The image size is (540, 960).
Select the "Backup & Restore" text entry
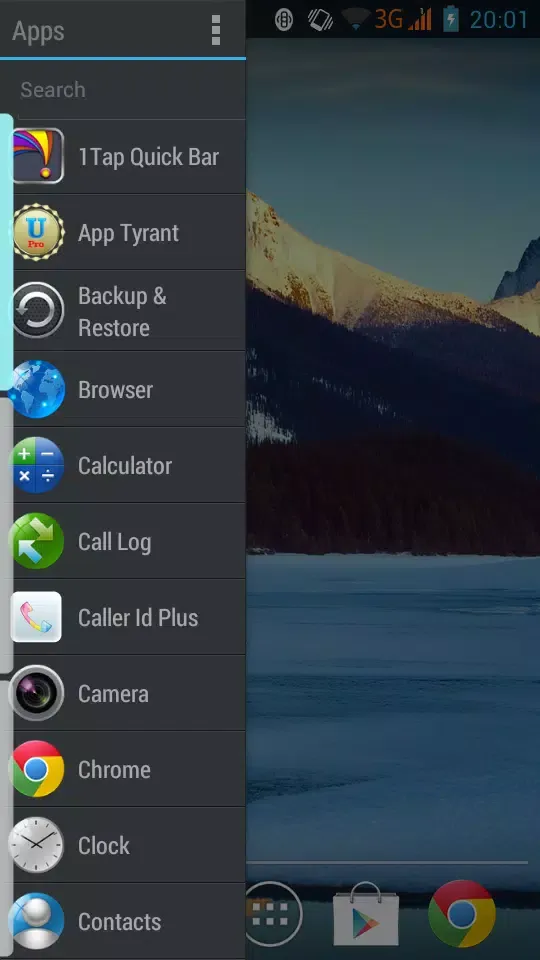click(x=122, y=312)
